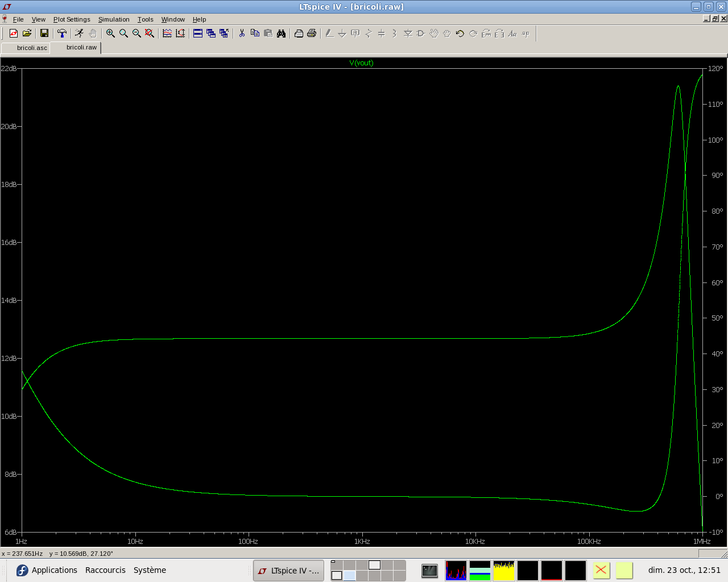
Task: Cascade windows with the Cascade icon
Action: pyautogui.click(x=211, y=34)
